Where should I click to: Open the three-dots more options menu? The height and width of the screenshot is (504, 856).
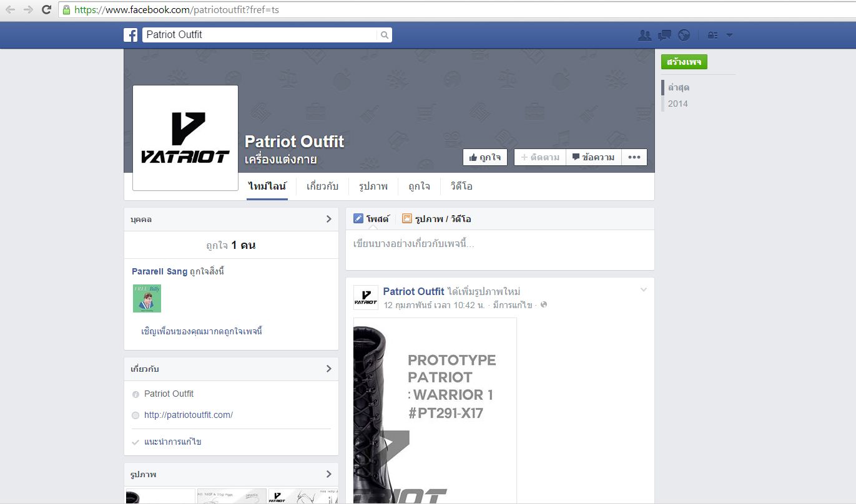(x=634, y=157)
